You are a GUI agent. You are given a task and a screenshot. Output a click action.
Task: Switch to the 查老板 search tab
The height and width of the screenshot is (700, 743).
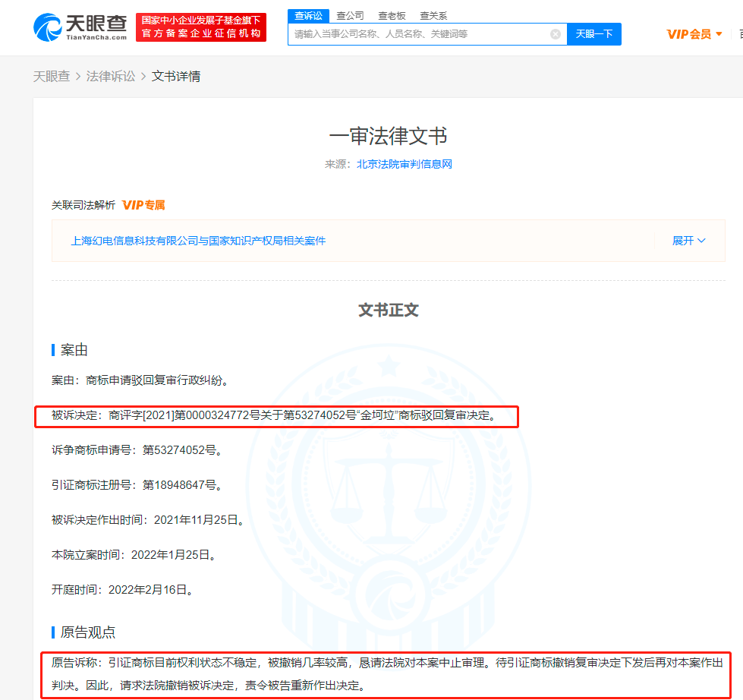[x=392, y=16]
